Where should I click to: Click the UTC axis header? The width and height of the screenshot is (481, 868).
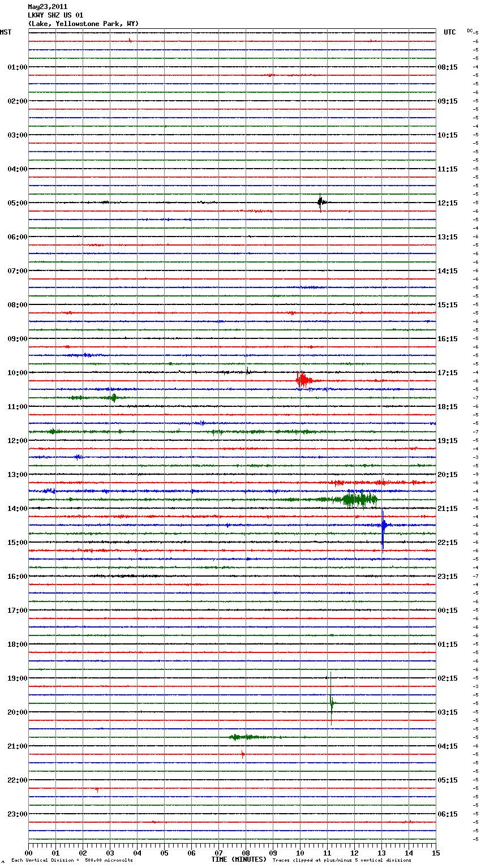[x=450, y=32]
